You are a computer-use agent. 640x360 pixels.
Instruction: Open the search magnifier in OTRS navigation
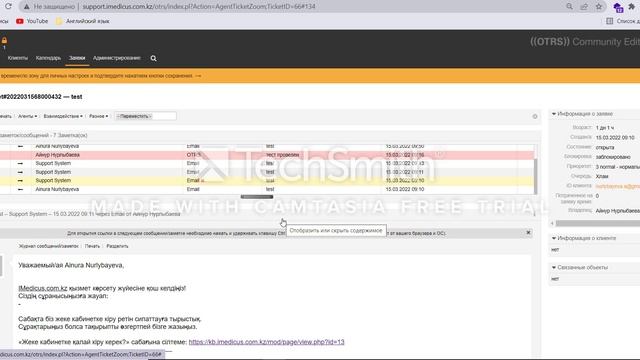153,58
